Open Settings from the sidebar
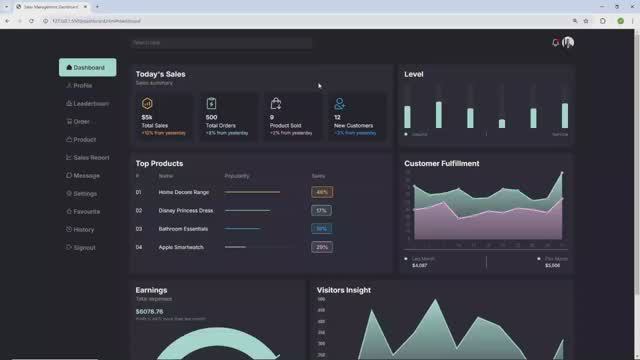The height and width of the screenshot is (360, 640). 81,193
